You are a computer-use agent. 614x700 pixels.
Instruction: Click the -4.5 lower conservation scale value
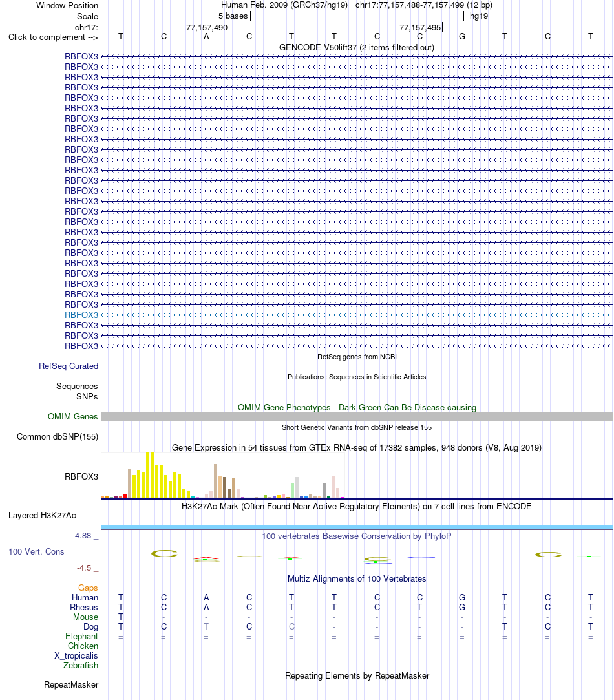(x=84, y=568)
